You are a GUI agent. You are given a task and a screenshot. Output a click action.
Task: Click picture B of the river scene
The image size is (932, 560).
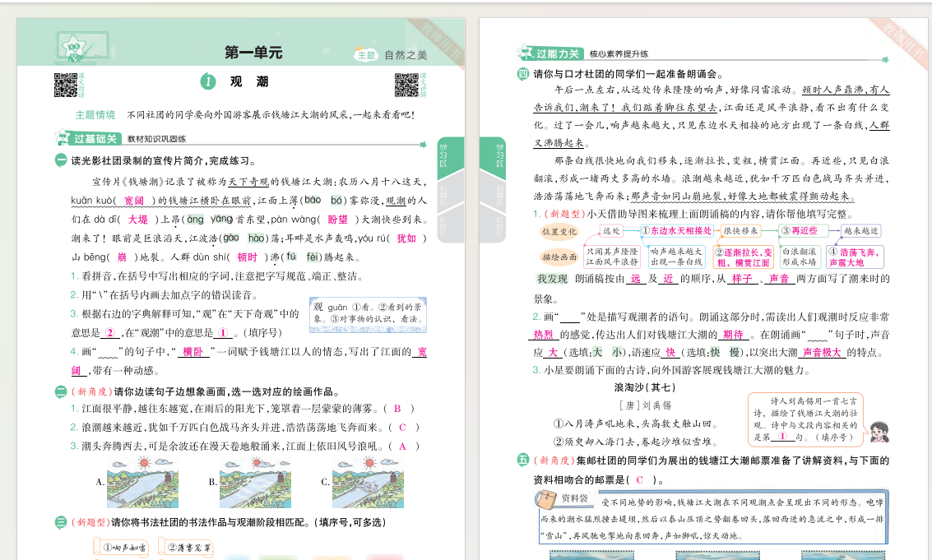click(255, 482)
